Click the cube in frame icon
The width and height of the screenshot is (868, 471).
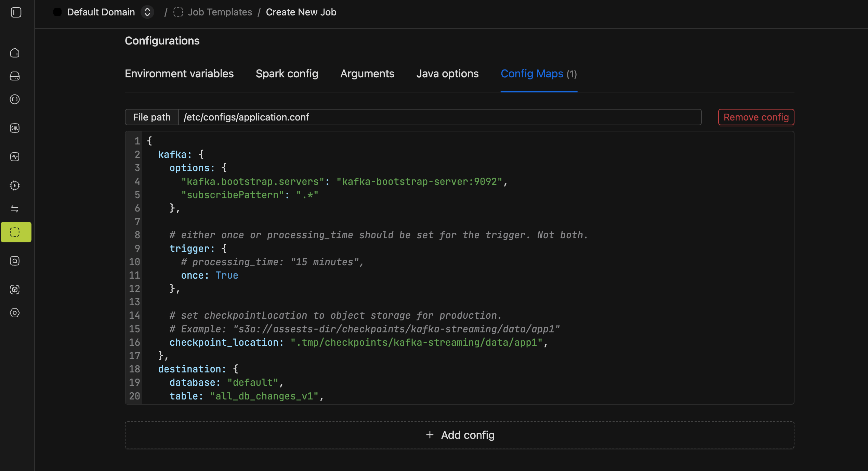15,290
